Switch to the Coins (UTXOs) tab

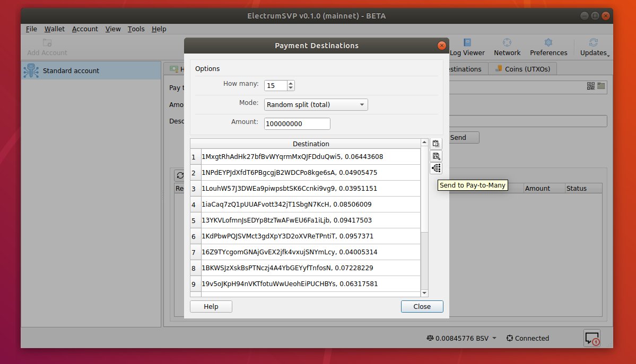click(522, 69)
